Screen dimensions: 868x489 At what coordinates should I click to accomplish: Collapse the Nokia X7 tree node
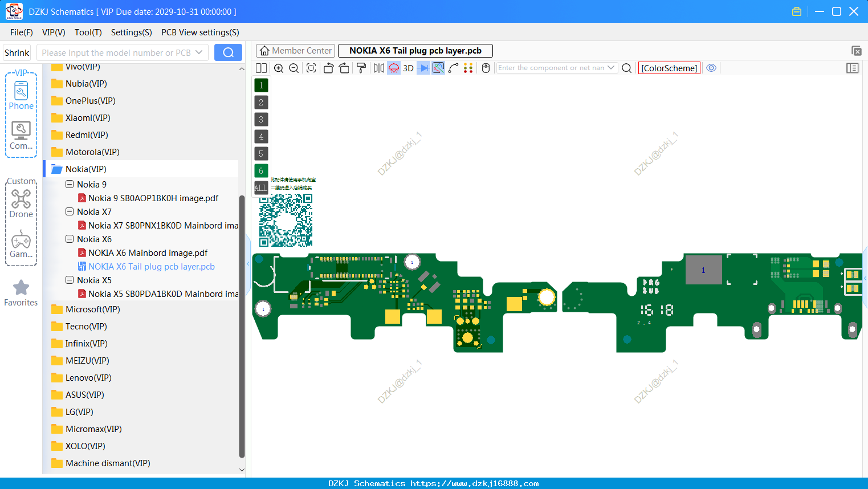point(70,211)
